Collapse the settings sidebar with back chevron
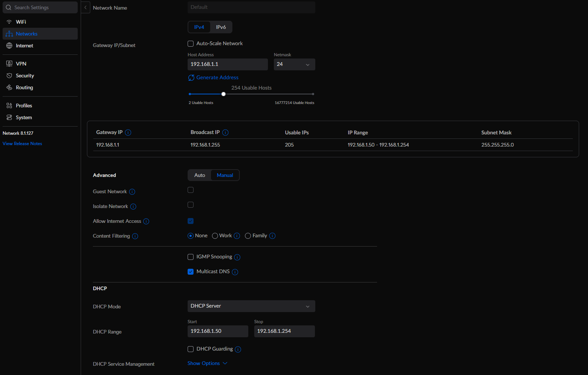 [85, 7]
